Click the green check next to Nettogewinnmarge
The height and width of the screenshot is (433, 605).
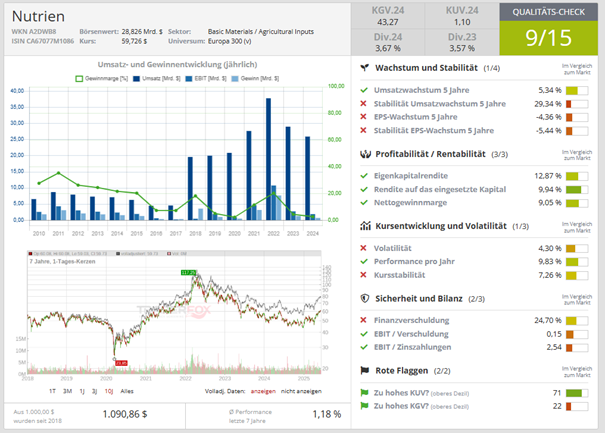(x=363, y=202)
